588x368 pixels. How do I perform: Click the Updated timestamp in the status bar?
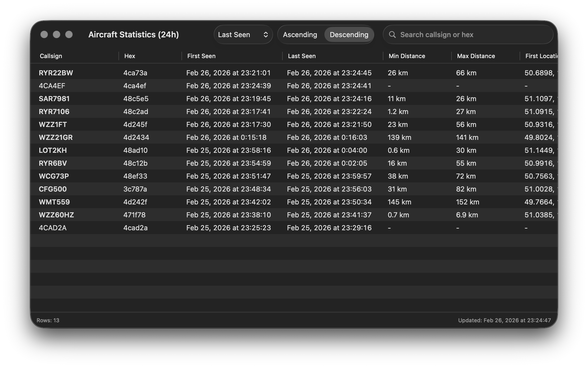(504, 320)
